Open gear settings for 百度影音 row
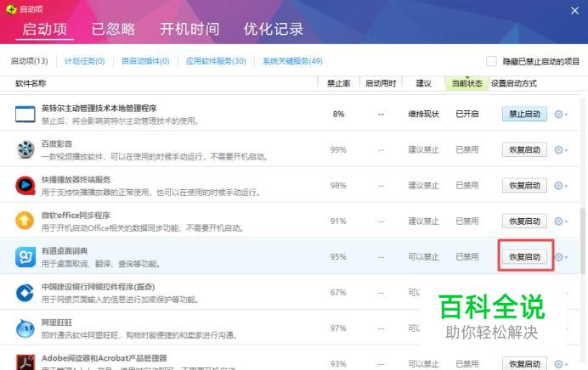 pyautogui.click(x=560, y=150)
